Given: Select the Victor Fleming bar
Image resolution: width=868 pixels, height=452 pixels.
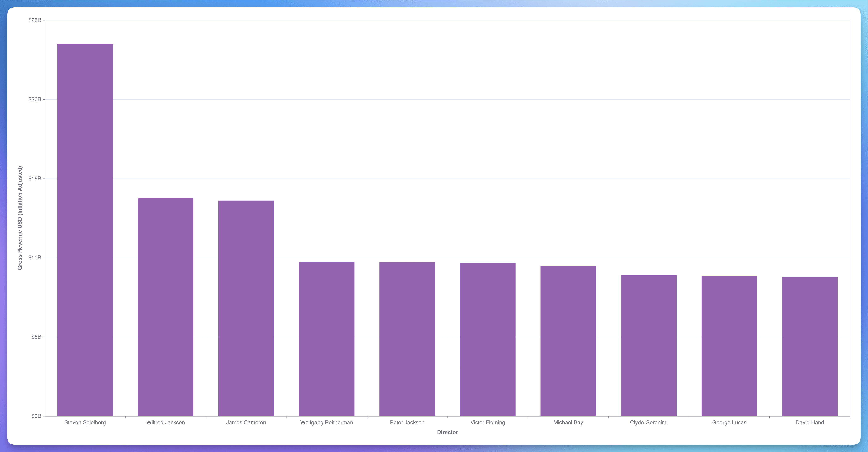Looking at the screenshot, I should (488, 340).
